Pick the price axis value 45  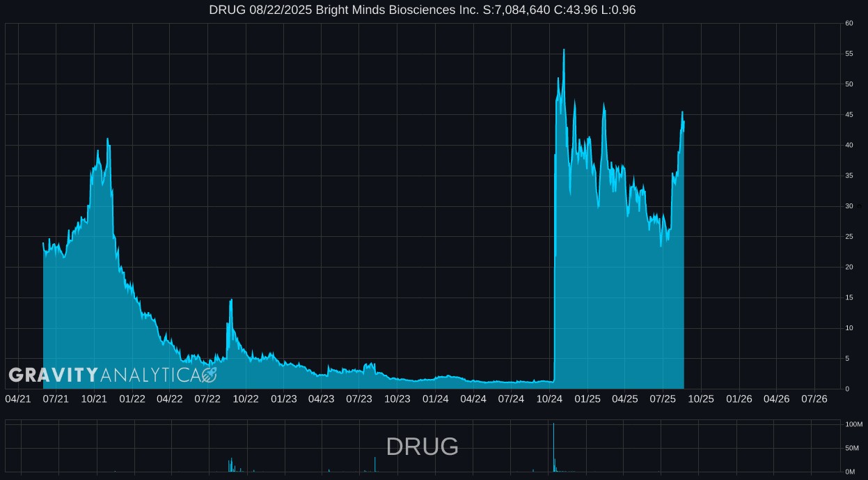coord(849,115)
